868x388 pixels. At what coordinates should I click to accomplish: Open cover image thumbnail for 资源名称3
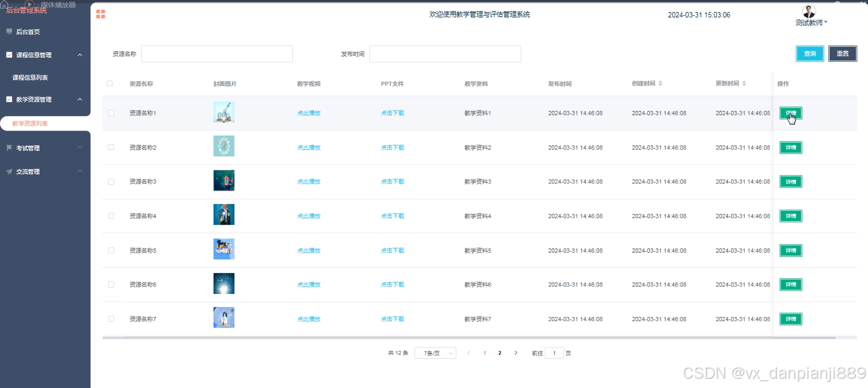point(224,180)
